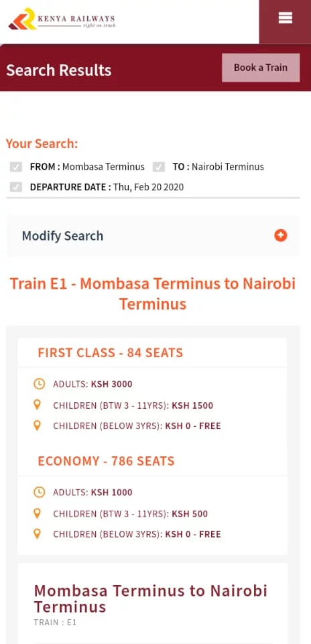This screenshot has height=644, width=311.
Task: Click pin icon beside Economy KSH 500
Action: coord(37,513)
